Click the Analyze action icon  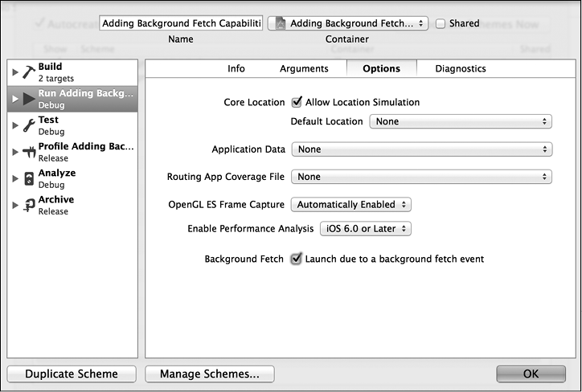(x=29, y=178)
